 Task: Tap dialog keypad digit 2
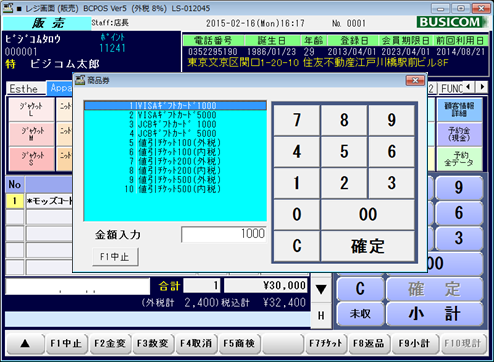[x=344, y=183]
